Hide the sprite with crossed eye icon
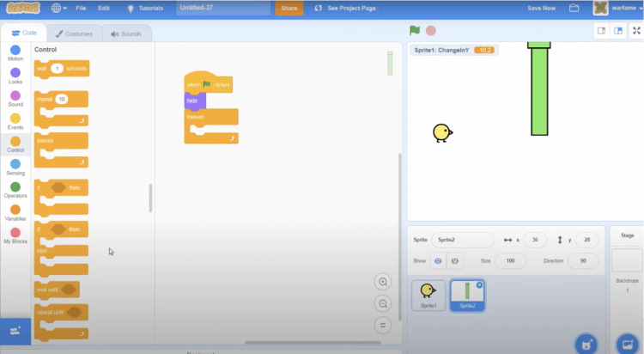This screenshot has width=644, height=354. click(454, 261)
